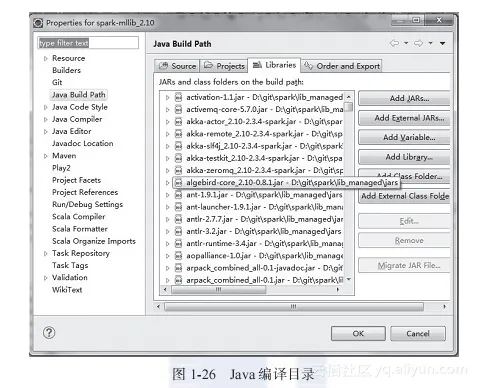The width and height of the screenshot is (478, 388).
Task: Open the back history dropdown arrow
Action: [x=406, y=43]
